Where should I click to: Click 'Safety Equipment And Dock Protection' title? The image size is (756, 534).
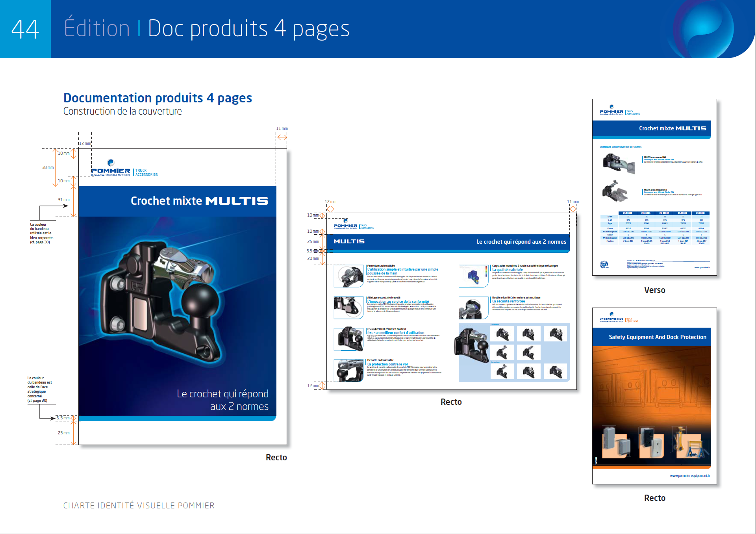(x=658, y=337)
